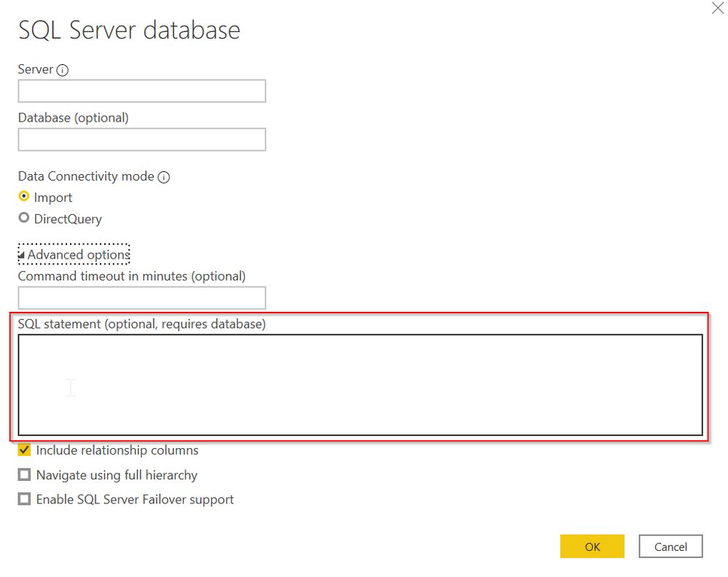Uncheck Include relationship columns
The width and height of the screenshot is (728, 577).
(24, 450)
